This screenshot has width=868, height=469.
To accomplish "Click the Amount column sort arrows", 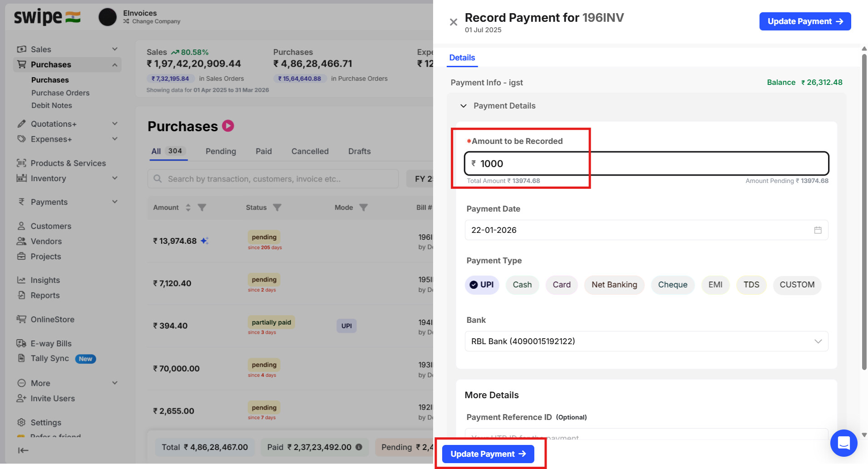I will point(188,207).
